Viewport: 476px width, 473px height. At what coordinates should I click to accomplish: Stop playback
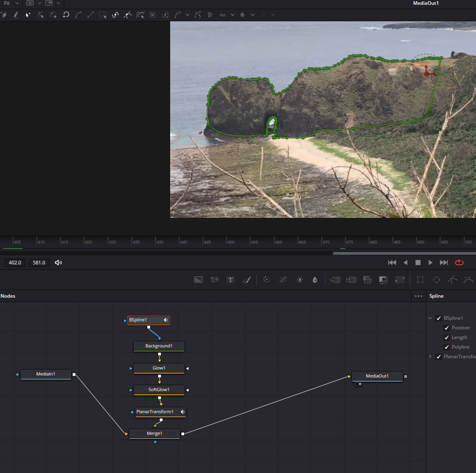pos(418,262)
